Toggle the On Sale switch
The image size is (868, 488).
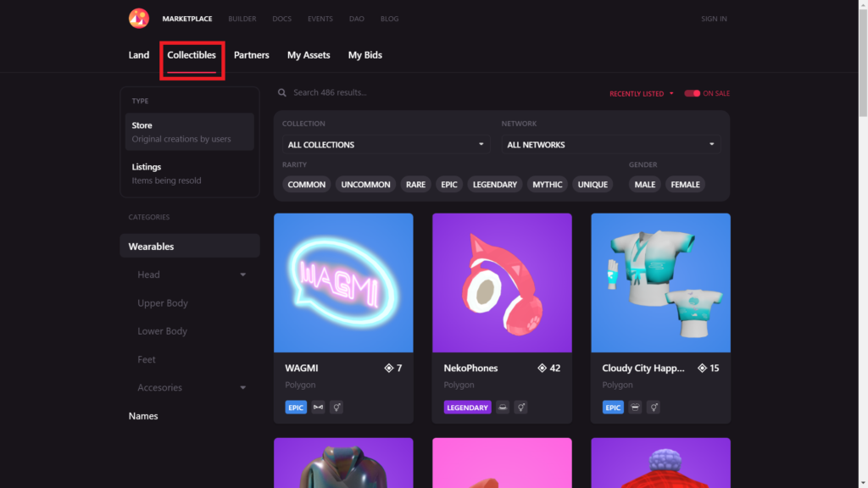click(692, 93)
